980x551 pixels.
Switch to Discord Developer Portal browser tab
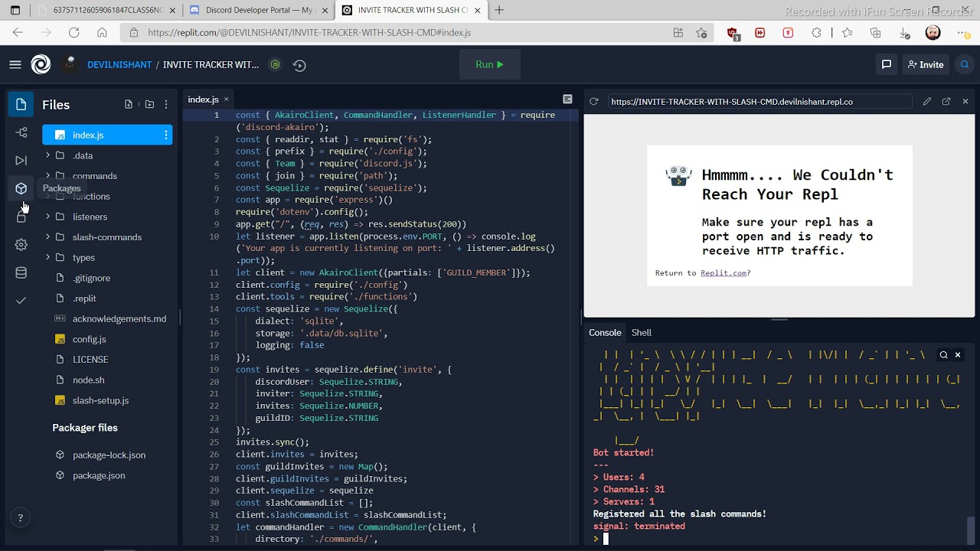[x=260, y=10]
